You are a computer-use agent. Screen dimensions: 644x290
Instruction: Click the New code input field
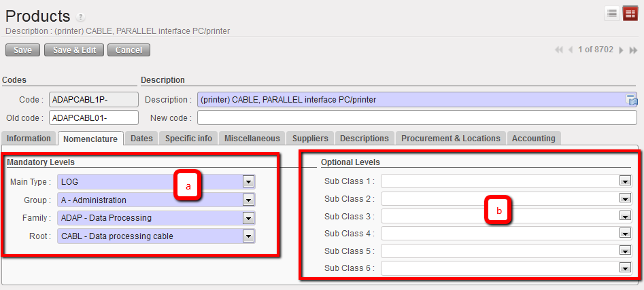point(417,117)
